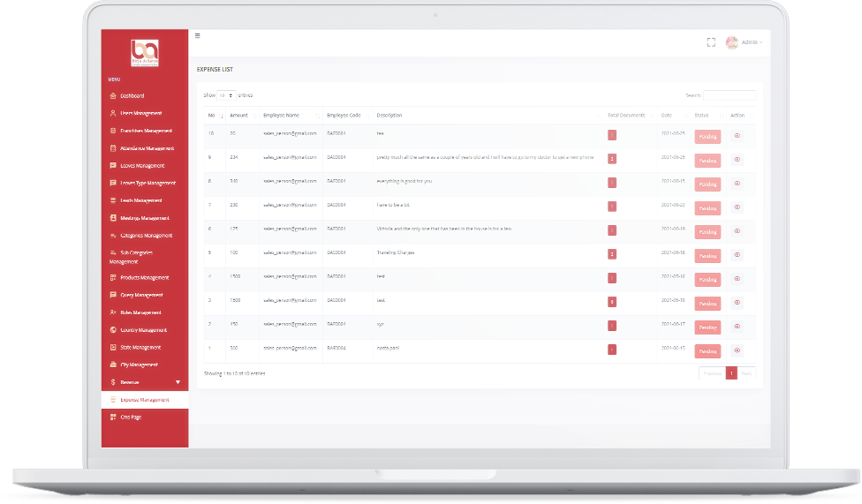This screenshot has width=862, height=504.
Task: Open the Admin user dropdown
Action: click(752, 42)
